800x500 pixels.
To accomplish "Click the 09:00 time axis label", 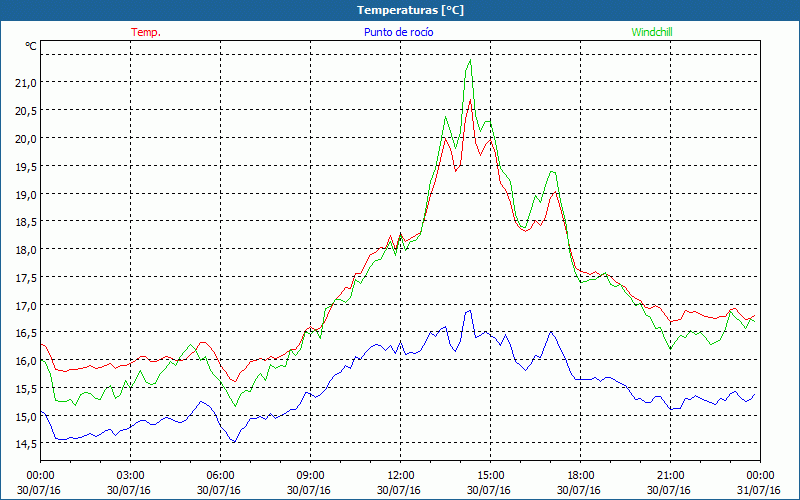I will 310,476.
